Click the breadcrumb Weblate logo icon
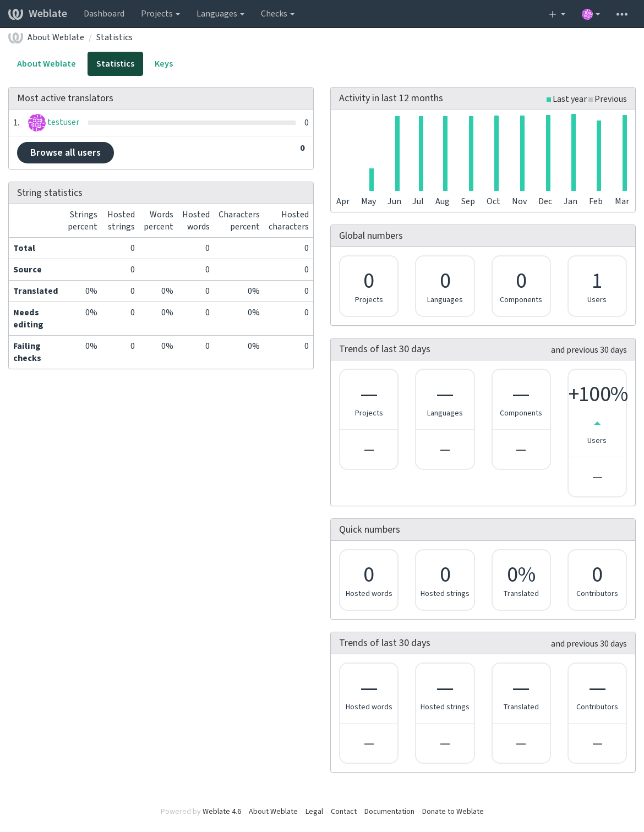Image resolution: width=644 pixels, height=832 pixels. tap(15, 37)
